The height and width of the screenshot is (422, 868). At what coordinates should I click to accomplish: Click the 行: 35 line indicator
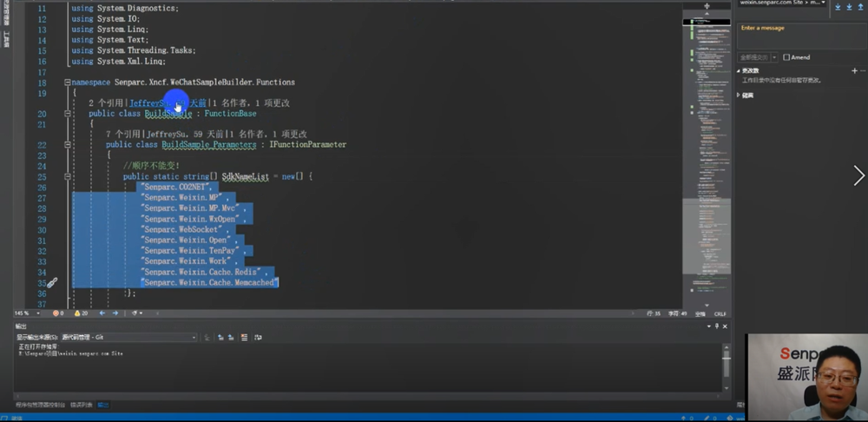[x=654, y=313]
